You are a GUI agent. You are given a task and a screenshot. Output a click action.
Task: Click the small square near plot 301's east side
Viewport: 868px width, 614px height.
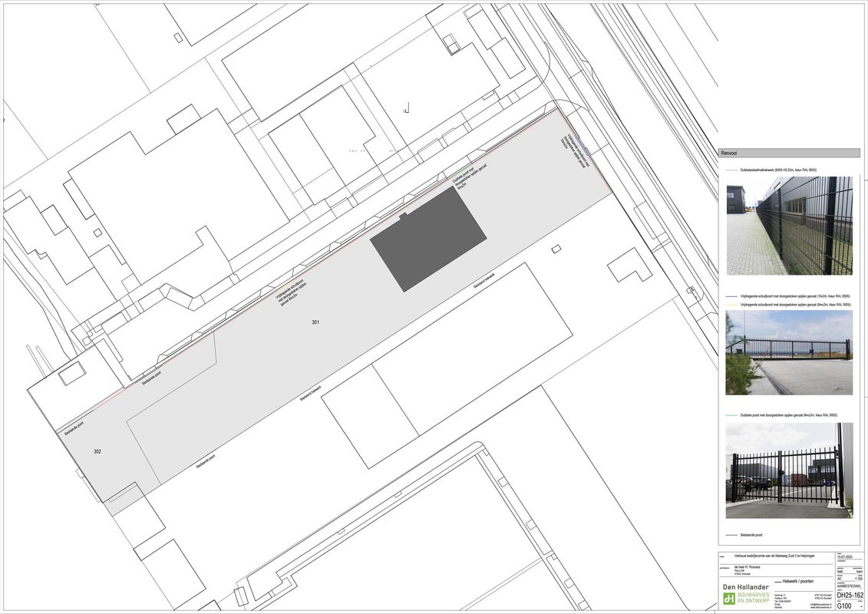556,248
